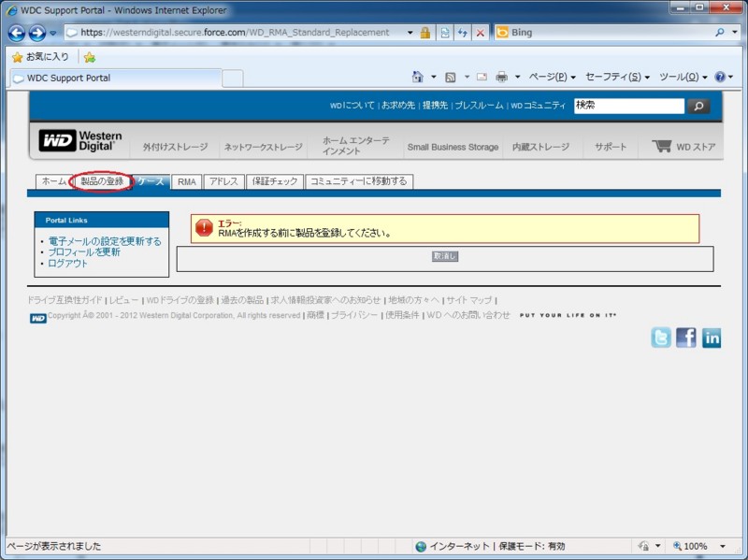The width and height of the screenshot is (748, 560).
Task: Click the WDコミュニティ header link
Action: pyautogui.click(x=538, y=105)
